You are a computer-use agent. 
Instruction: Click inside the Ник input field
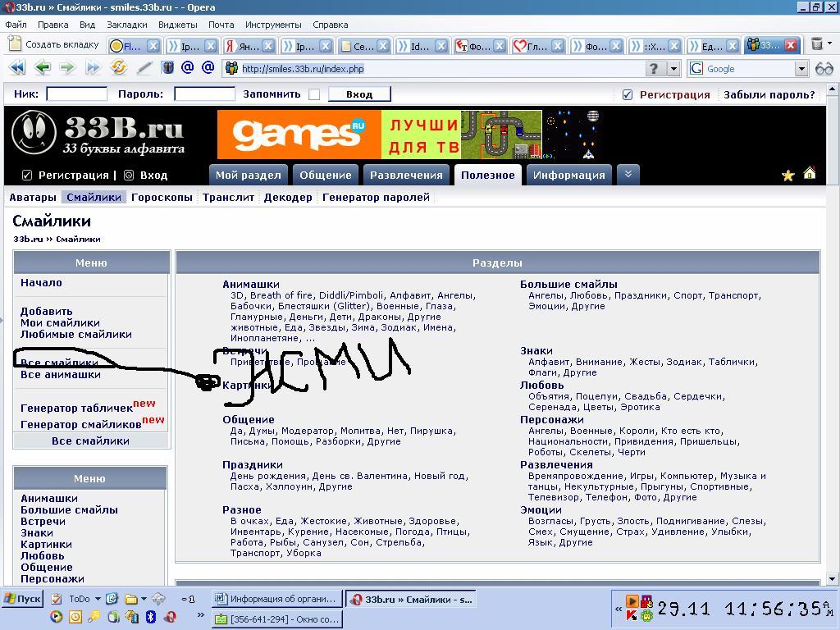[x=76, y=94]
